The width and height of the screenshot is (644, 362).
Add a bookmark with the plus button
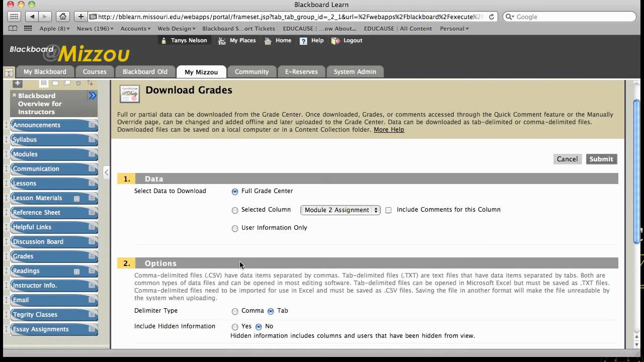click(80, 17)
